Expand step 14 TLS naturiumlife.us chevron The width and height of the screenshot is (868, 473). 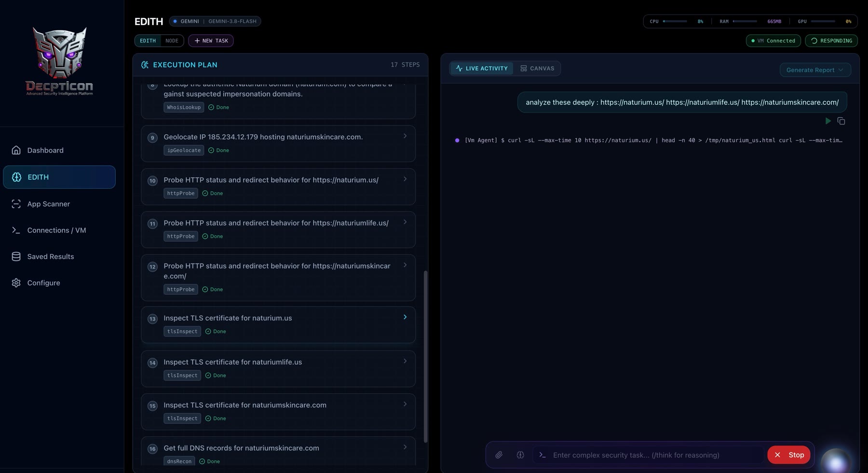click(405, 361)
